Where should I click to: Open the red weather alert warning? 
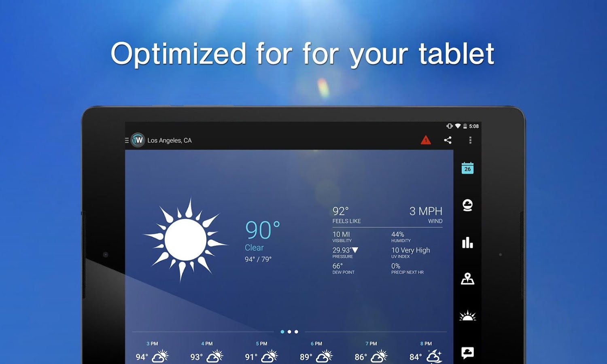(x=426, y=140)
